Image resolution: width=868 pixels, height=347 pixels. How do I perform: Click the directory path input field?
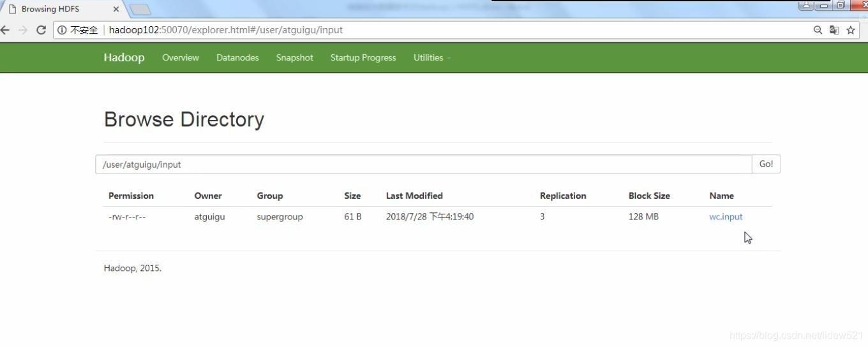424,164
